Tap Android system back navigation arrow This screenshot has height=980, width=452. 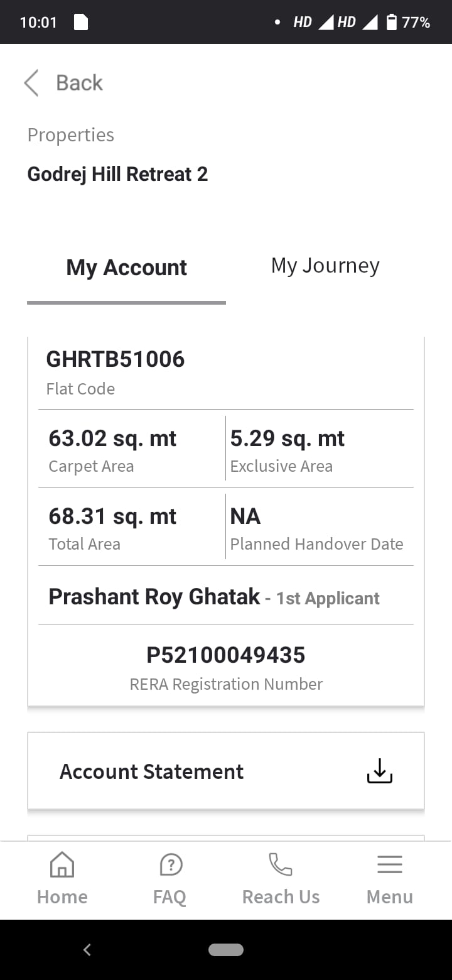[87, 950]
